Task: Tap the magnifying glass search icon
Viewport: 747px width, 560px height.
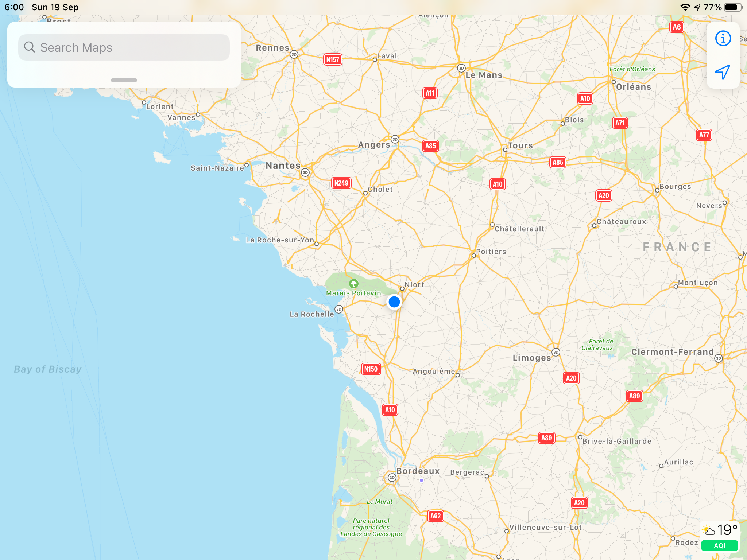Action: click(x=30, y=47)
